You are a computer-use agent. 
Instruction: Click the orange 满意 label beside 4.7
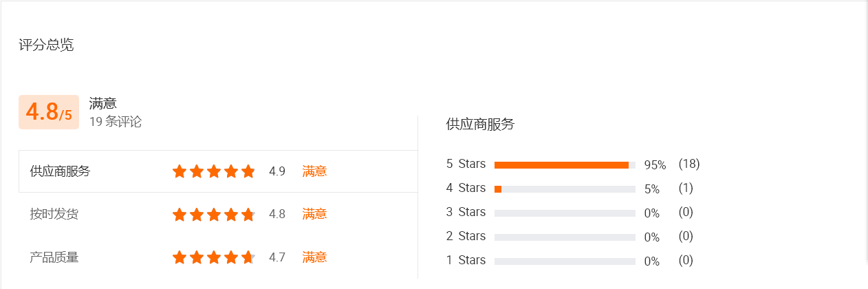click(314, 257)
